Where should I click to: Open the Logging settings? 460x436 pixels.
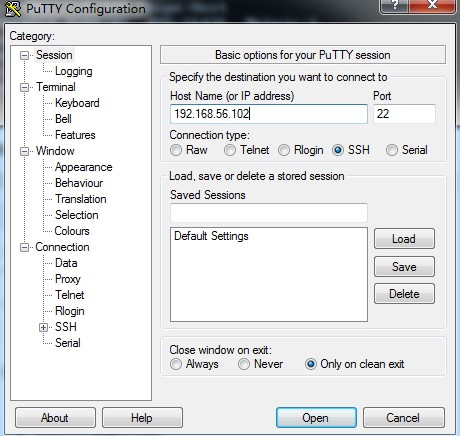(x=74, y=71)
